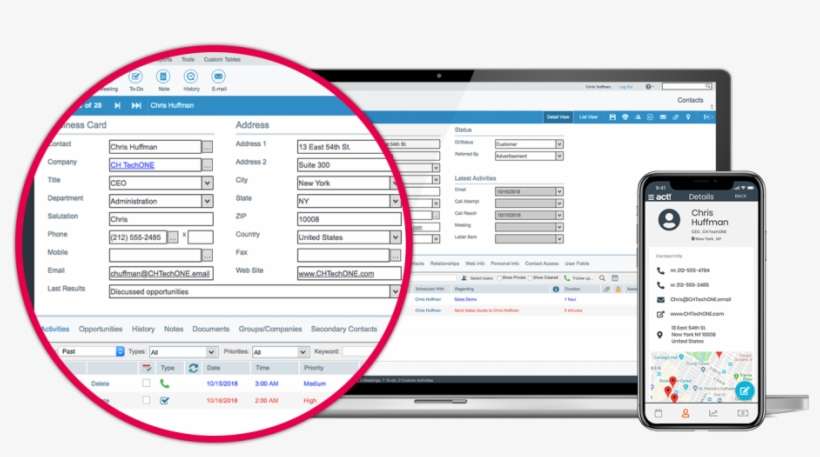Screen dimensions: 820x457
Task: Click the refresh icon in activities header
Action: pyautogui.click(x=193, y=368)
